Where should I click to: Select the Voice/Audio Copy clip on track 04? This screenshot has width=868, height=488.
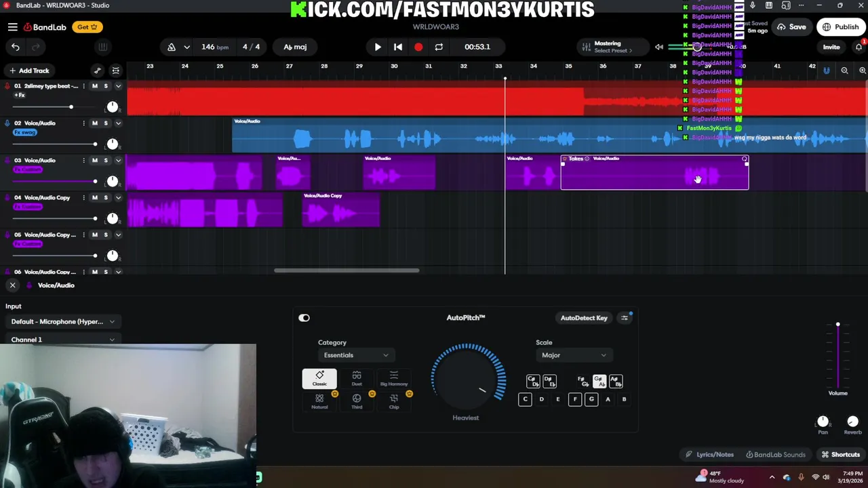coord(341,210)
